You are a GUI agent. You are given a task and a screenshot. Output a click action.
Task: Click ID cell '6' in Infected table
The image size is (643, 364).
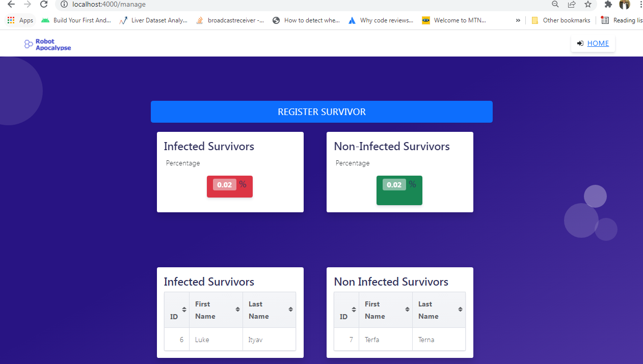click(x=177, y=339)
